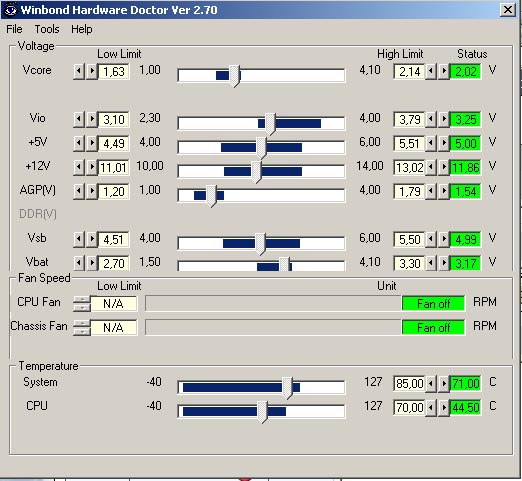Click the System temperature slider handle
522x481 pixels.
tap(287, 388)
